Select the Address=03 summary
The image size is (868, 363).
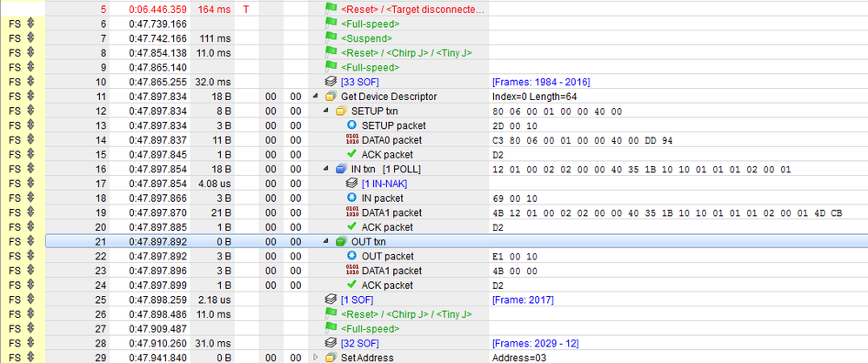519,358
